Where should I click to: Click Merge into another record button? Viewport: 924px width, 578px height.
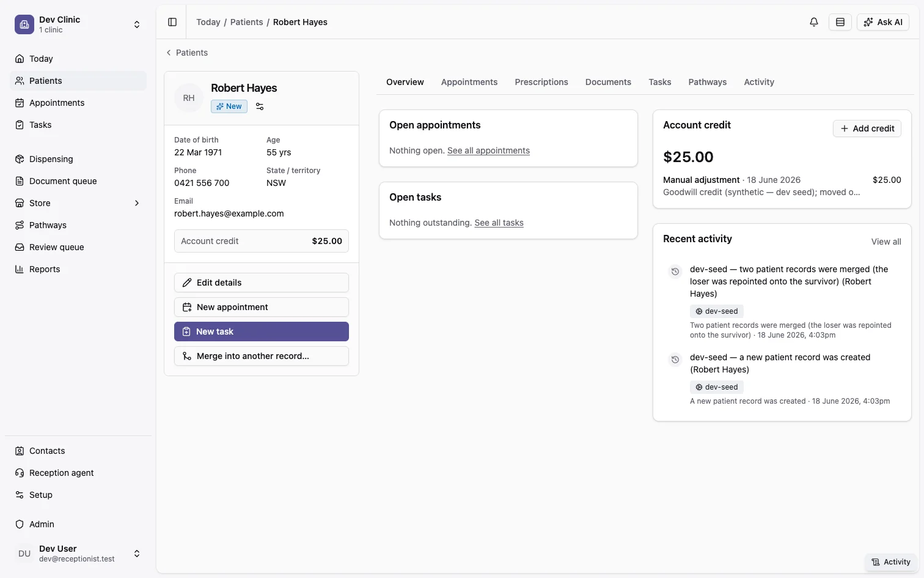tap(262, 356)
